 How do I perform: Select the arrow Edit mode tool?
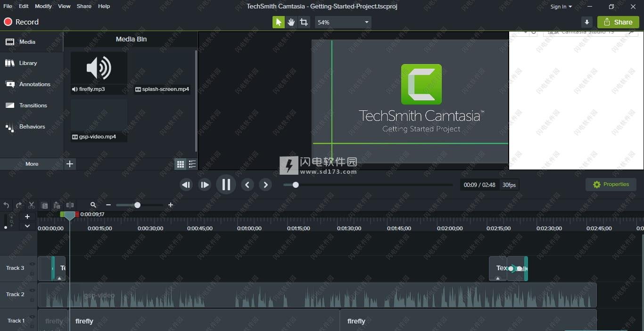pyautogui.click(x=279, y=22)
